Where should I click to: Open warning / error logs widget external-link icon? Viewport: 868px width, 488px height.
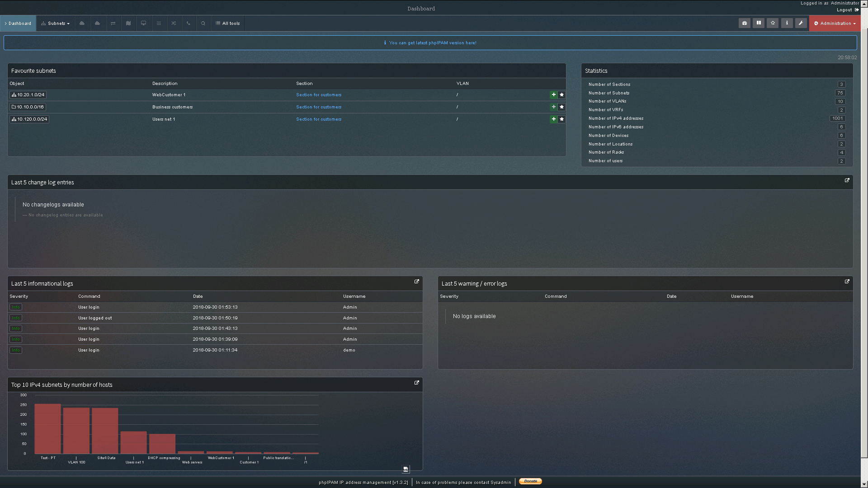click(x=847, y=282)
